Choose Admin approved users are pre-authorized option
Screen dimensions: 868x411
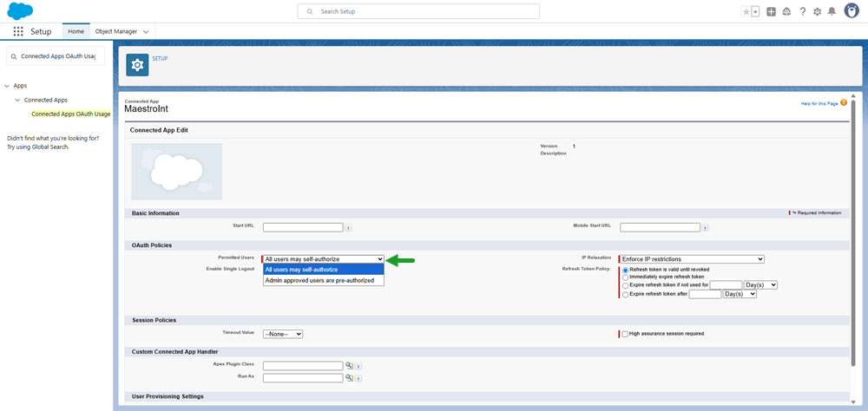coord(319,280)
